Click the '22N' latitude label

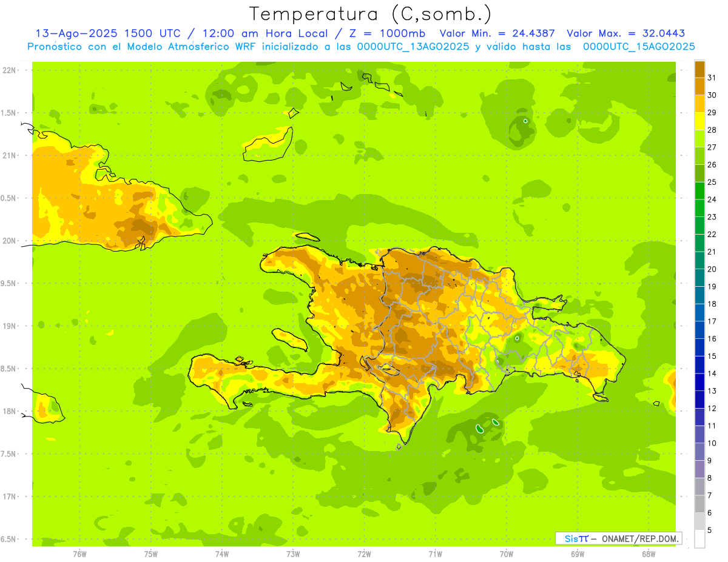point(8,70)
